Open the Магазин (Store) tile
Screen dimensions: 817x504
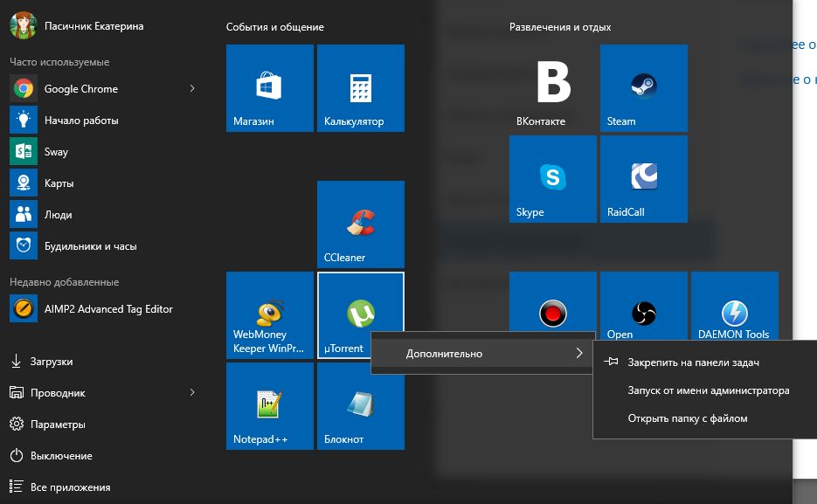270,88
